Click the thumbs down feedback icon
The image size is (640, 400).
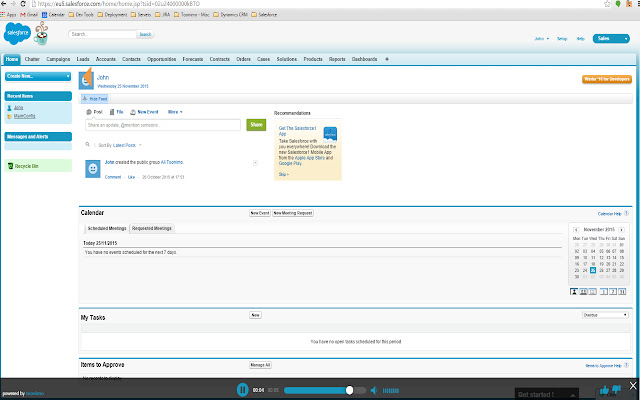[x=616, y=389]
